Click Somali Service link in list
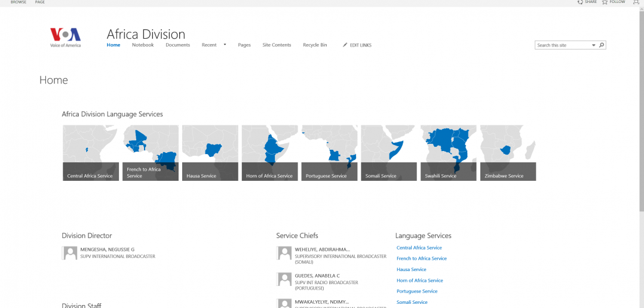644x308 pixels. 412,302
